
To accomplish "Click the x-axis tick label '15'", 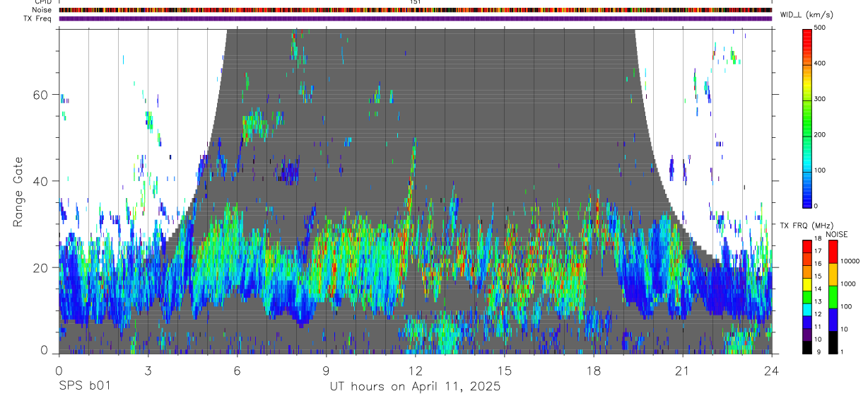I will [x=504, y=370].
